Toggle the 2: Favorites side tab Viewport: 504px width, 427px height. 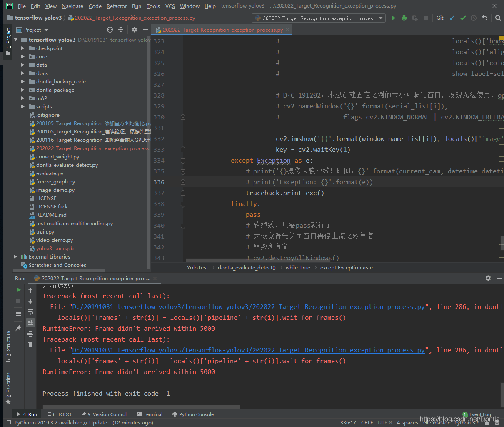(8, 388)
